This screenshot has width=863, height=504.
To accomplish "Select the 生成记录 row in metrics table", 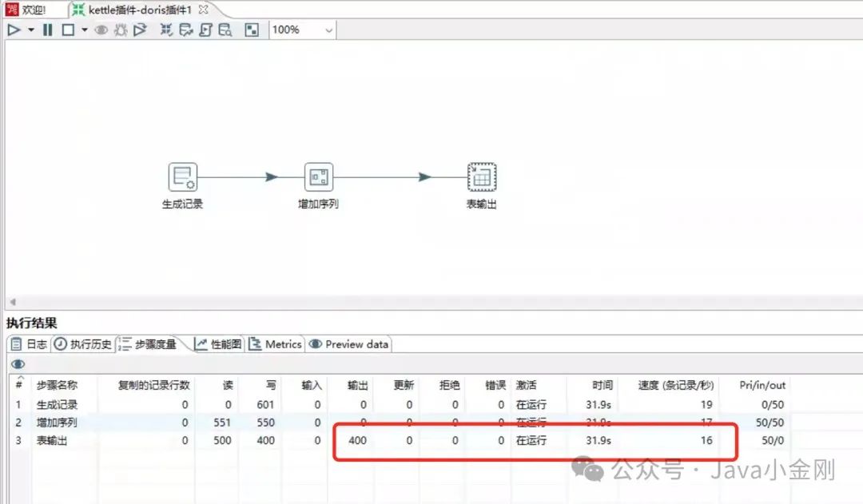I will click(400, 404).
